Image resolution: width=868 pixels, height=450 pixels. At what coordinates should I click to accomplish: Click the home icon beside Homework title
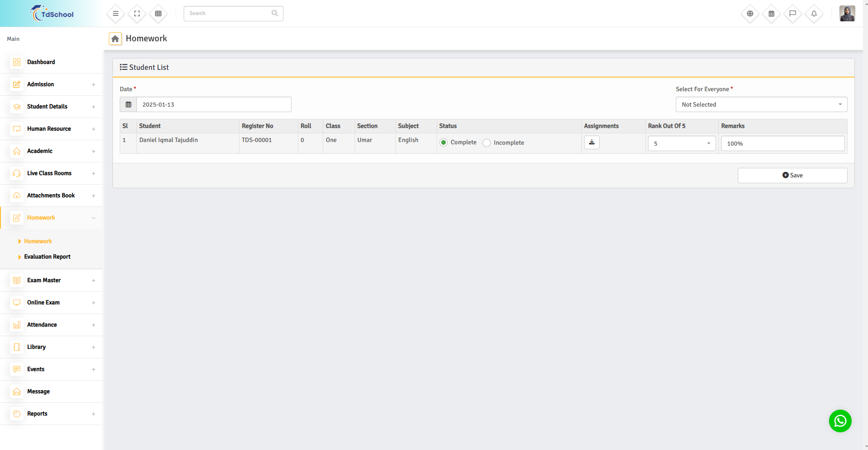pos(115,39)
